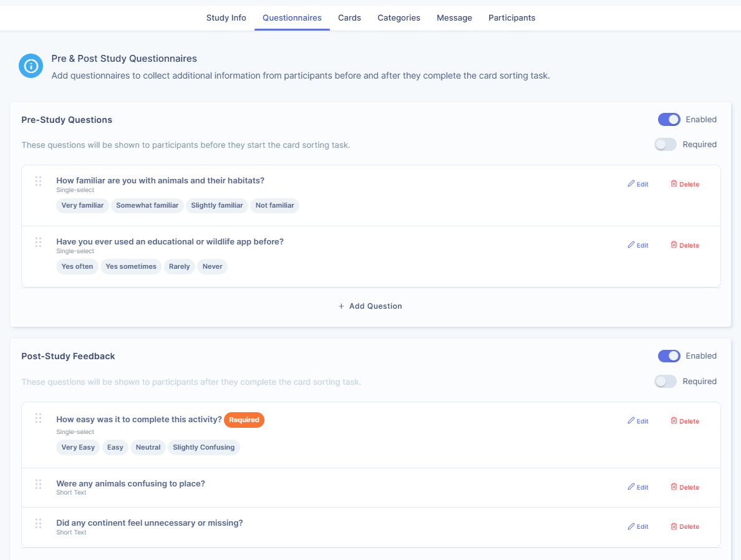Turn on Required toggle for Pre-Study Questions
Image resolution: width=741 pixels, height=560 pixels.
tap(666, 145)
